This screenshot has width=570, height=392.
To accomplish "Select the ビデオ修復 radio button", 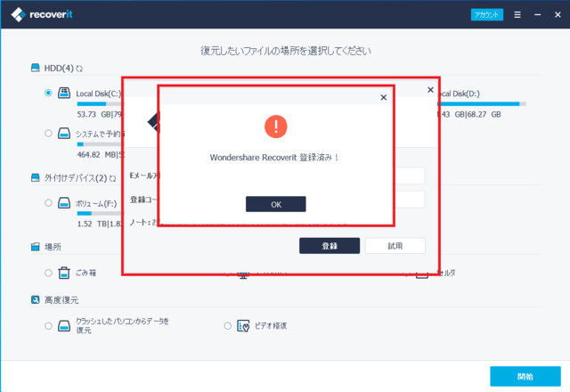I will (228, 326).
